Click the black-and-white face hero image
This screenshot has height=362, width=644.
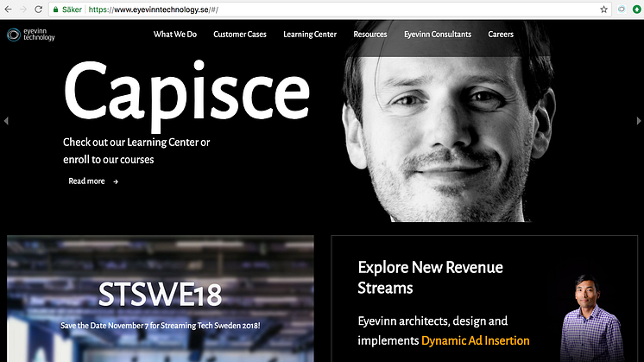[x=448, y=121]
